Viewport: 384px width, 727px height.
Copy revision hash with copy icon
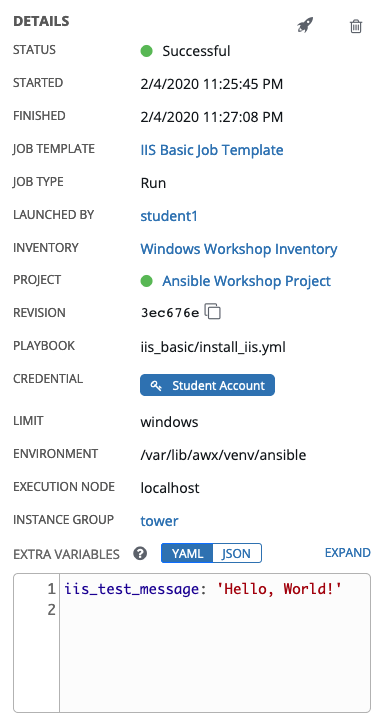(x=213, y=311)
